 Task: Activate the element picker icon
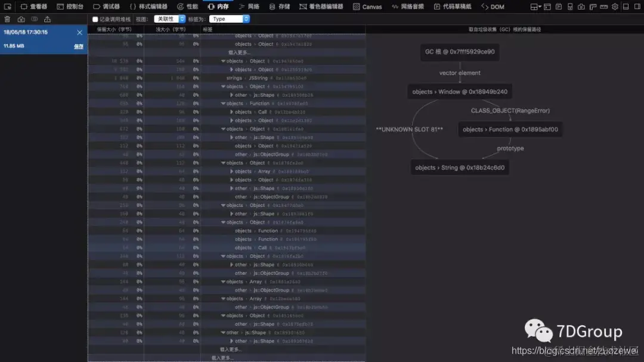tap(7, 7)
